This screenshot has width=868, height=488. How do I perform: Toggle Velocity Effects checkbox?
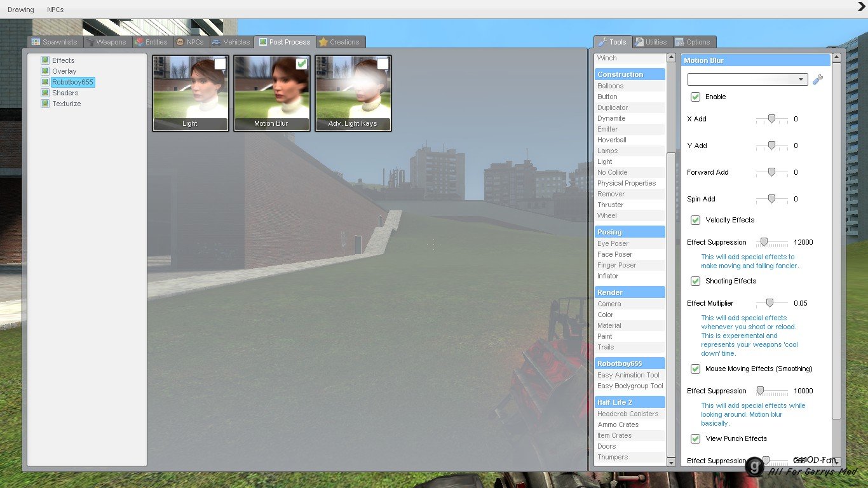point(695,220)
